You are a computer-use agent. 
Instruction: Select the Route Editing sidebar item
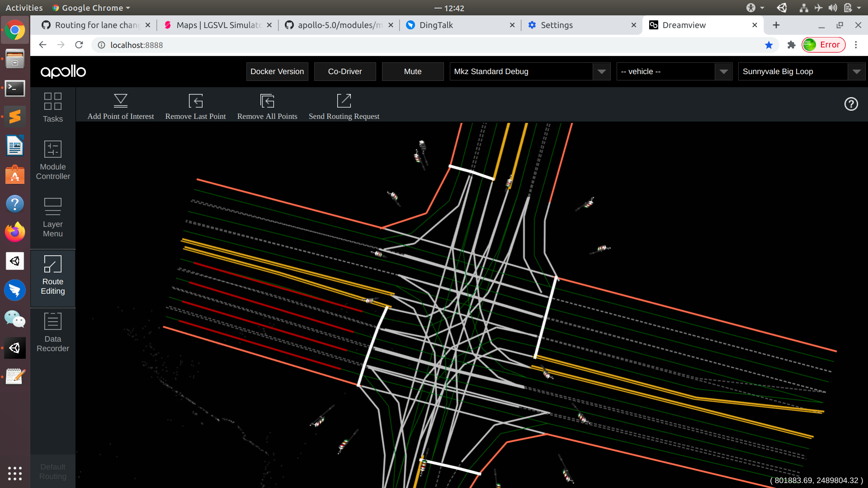click(53, 278)
